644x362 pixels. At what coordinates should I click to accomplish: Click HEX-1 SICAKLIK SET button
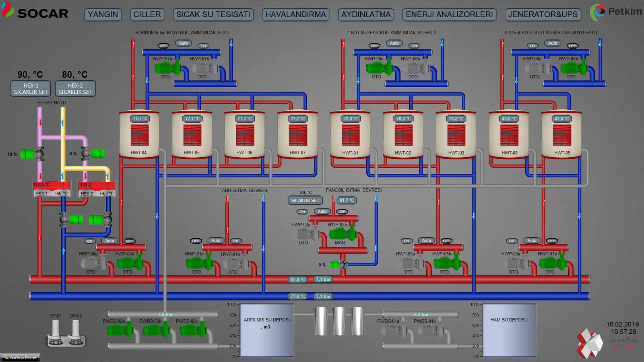click(31, 88)
